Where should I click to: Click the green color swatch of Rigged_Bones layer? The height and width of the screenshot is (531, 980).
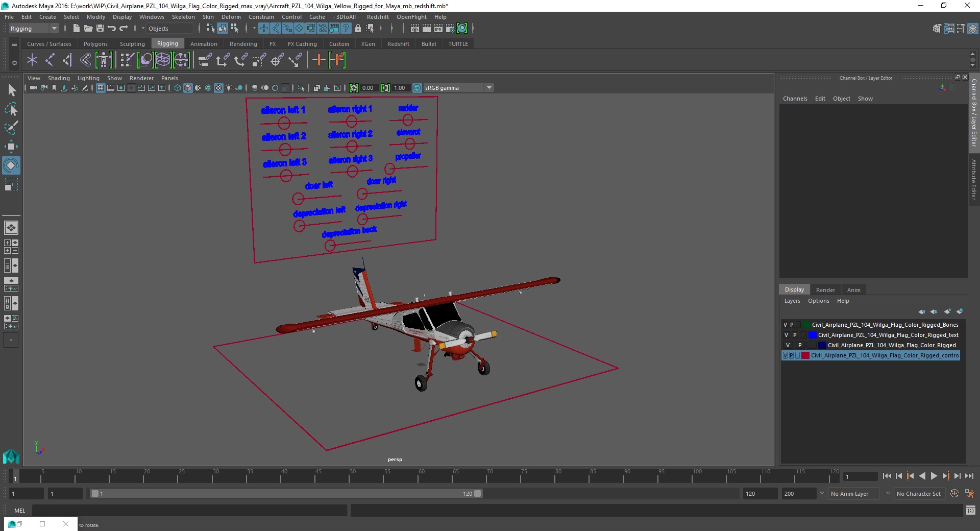point(806,325)
